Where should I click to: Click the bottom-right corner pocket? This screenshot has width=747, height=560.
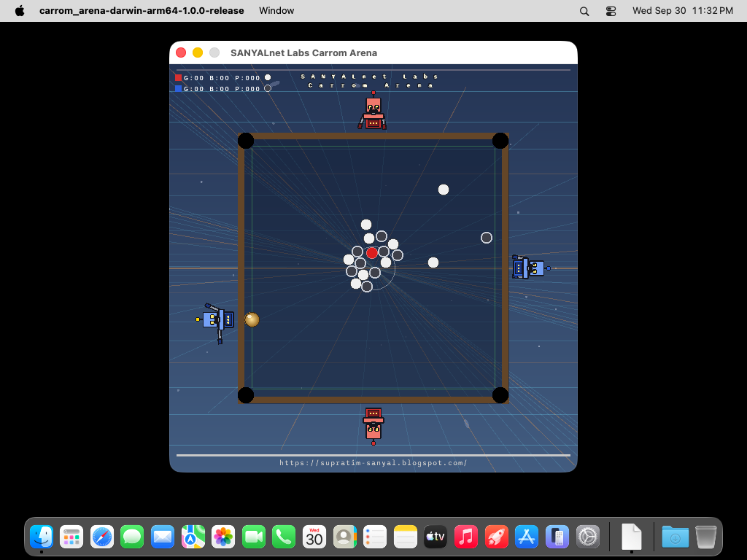(500, 395)
